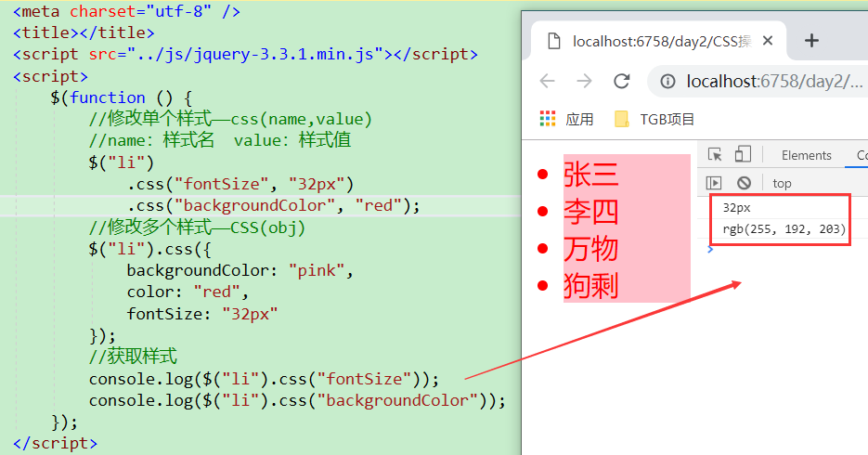The image size is (868, 455).
Task: Click the //获取样式 comment line
Action: (133, 357)
